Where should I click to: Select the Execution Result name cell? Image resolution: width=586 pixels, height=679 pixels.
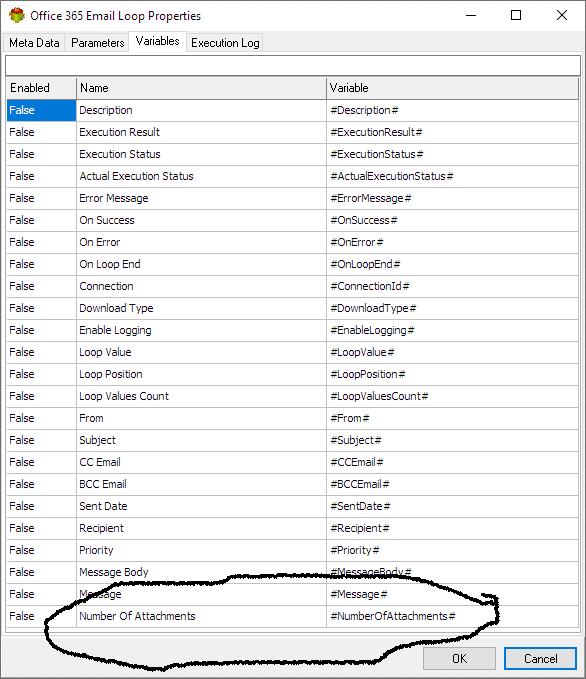point(201,133)
